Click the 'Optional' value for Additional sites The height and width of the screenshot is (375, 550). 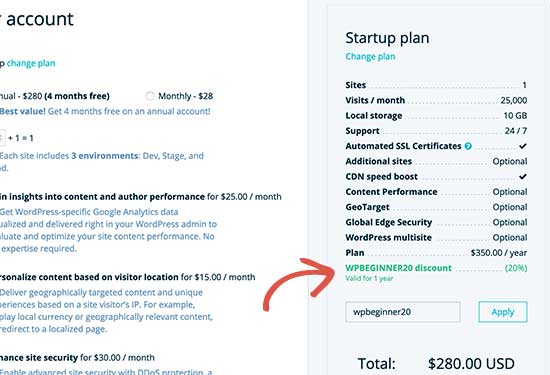pyautogui.click(x=510, y=161)
